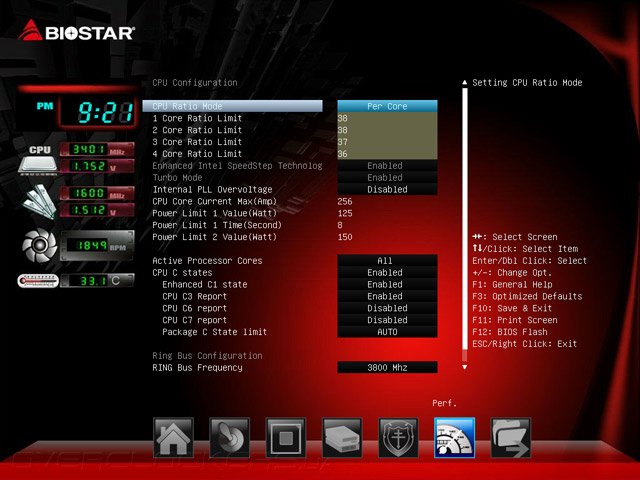Screen dimensions: 640x480
Task: Edit Power Limit 2 Value 150
Action: click(345, 237)
